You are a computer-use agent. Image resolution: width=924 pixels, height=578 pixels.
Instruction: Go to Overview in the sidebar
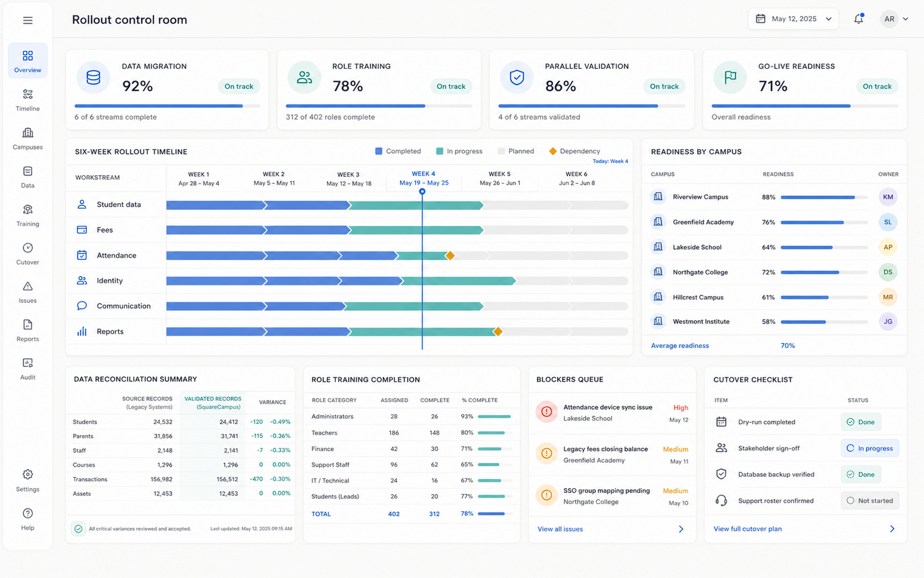pyautogui.click(x=27, y=61)
